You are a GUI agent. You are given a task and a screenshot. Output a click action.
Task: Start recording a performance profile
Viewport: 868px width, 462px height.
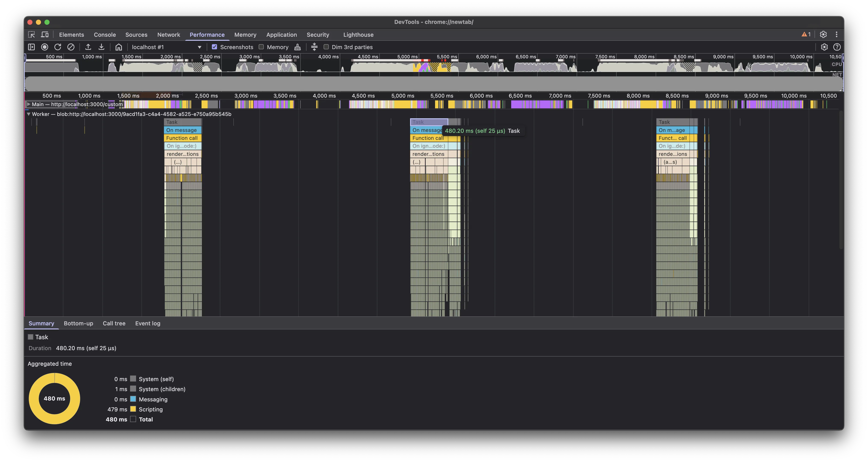[x=44, y=47]
